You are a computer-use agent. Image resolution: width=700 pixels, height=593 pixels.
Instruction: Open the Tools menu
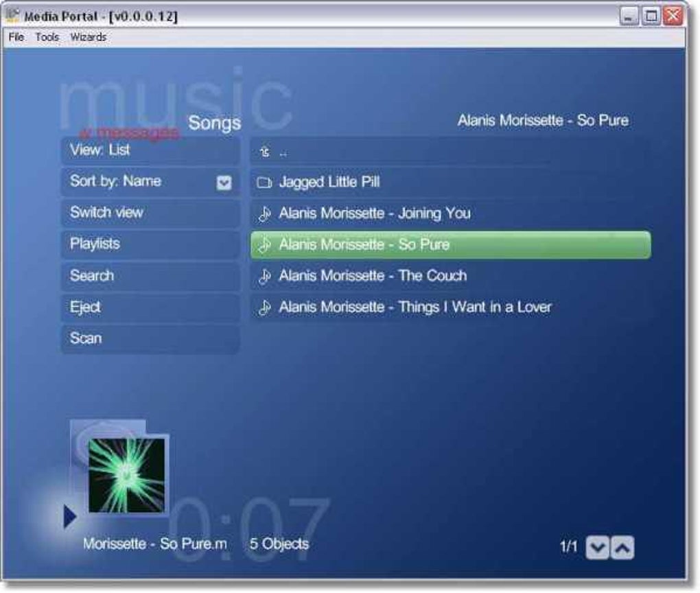click(47, 37)
